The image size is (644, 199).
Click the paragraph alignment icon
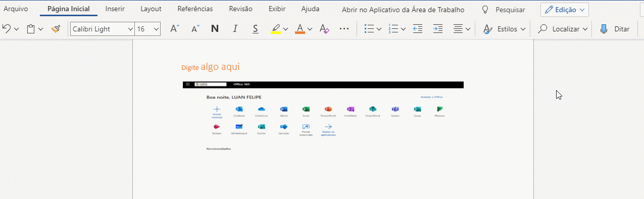(x=458, y=29)
